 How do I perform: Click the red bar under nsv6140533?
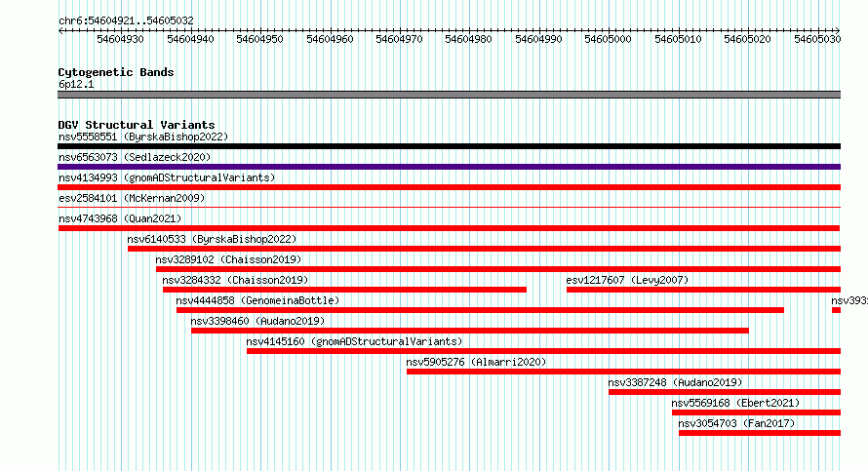[x=485, y=249]
